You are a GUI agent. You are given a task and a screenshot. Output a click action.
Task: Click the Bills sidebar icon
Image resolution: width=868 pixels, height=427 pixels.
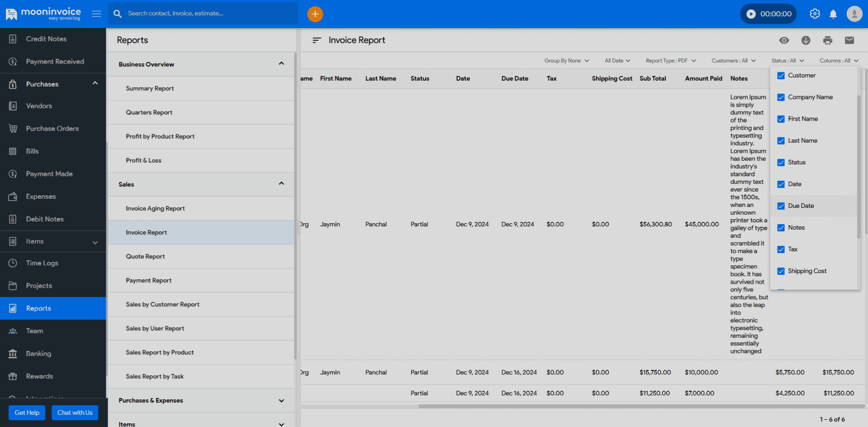pos(13,151)
